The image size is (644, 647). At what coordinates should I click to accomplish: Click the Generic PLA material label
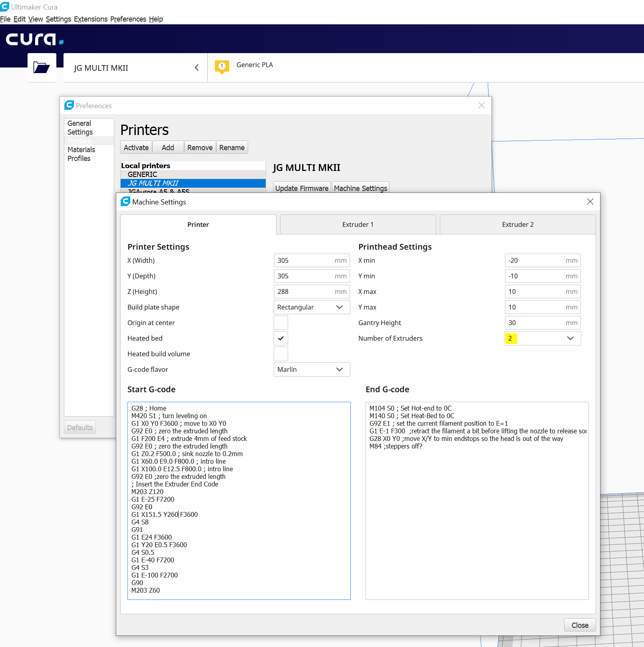(x=254, y=65)
